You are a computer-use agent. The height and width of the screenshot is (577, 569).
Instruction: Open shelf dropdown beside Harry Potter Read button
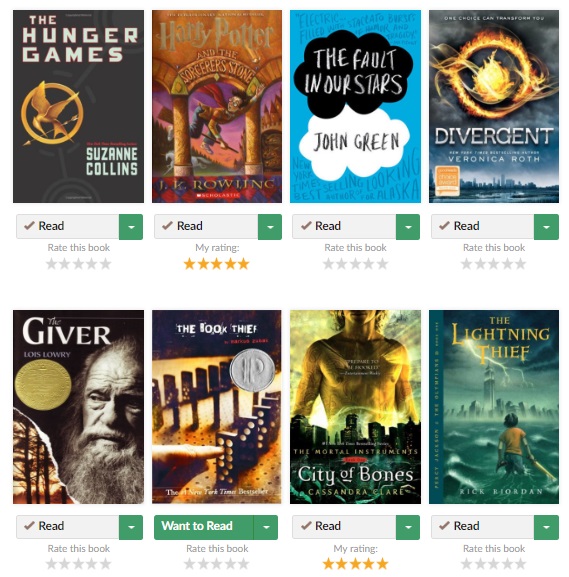click(270, 227)
